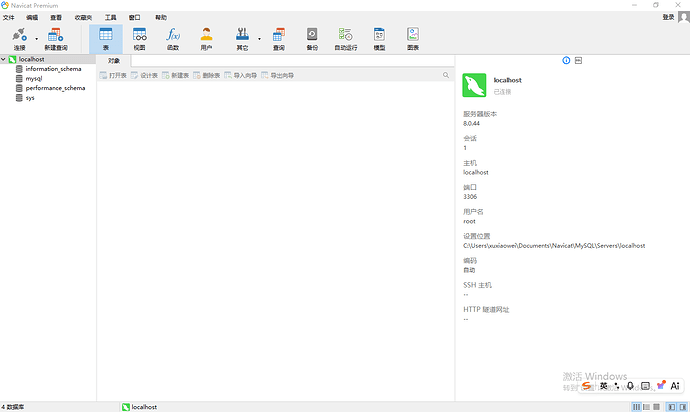The image size is (690, 412).
Task: Open the 编辑 (Edit) menu
Action: tap(32, 17)
